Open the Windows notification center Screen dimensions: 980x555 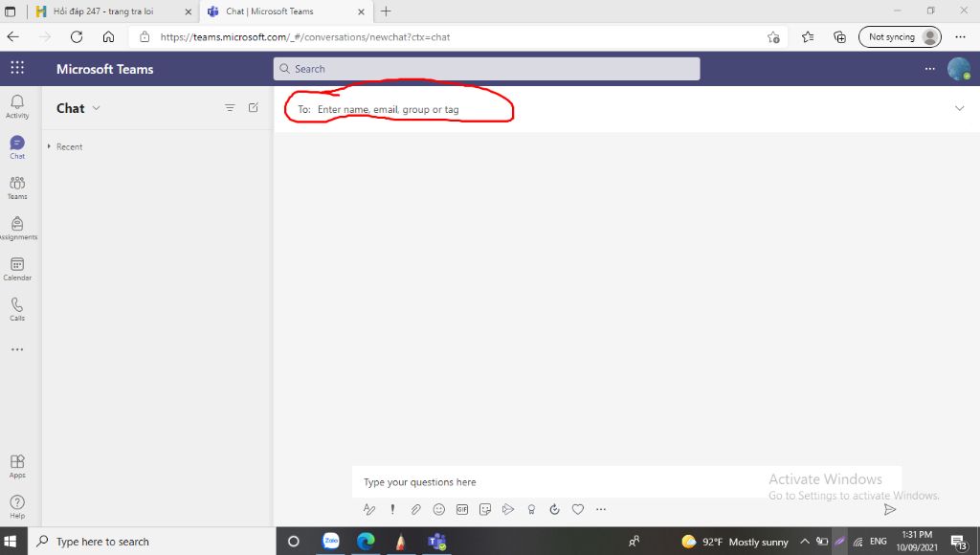point(959,542)
